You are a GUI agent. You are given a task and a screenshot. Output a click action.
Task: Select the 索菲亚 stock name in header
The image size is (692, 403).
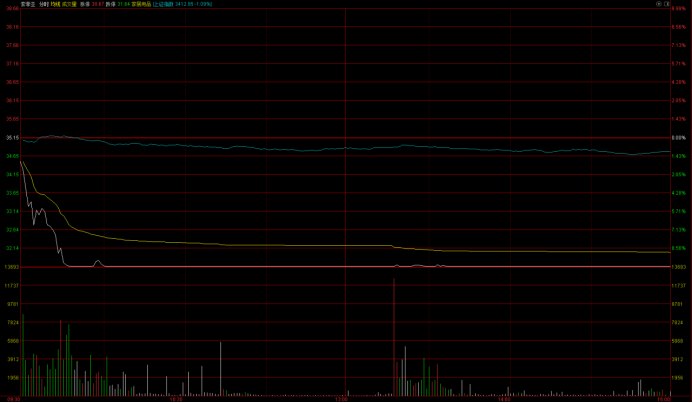pos(12,4)
